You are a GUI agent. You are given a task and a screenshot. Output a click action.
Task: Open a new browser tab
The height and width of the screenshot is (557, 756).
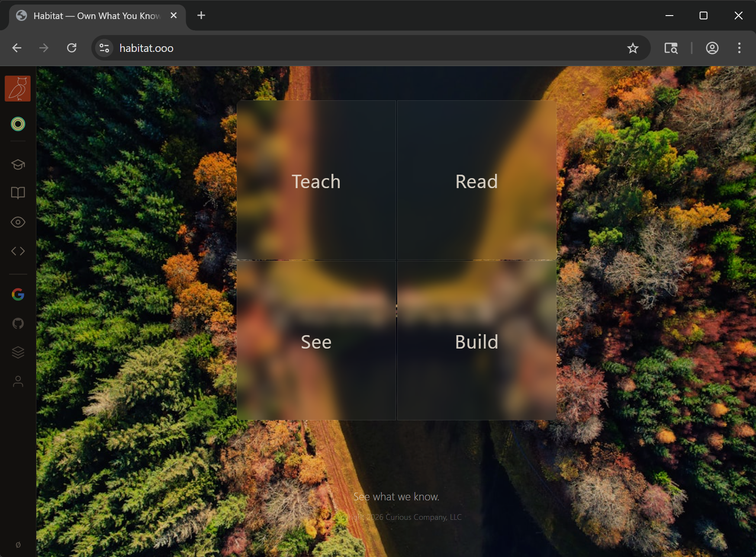tap(201, 16)
